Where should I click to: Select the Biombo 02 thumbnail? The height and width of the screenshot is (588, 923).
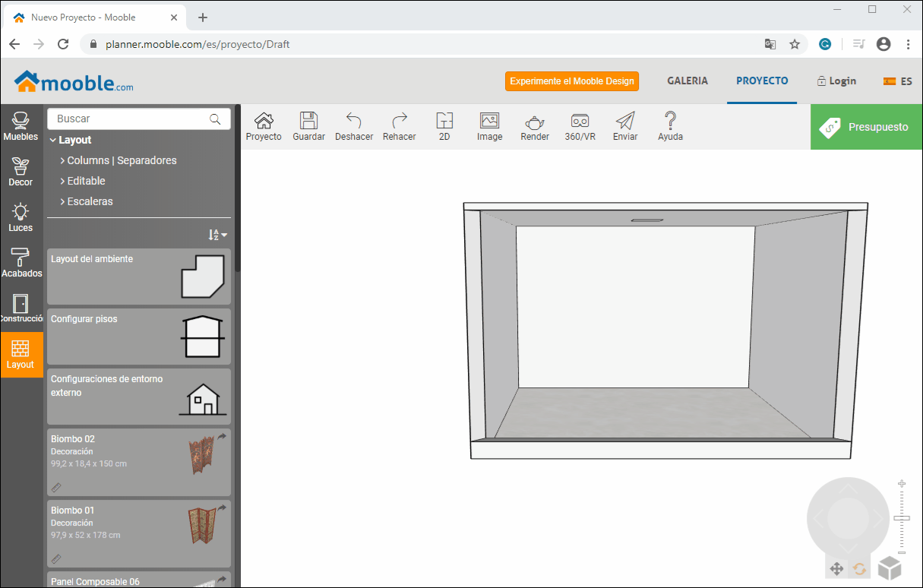point(201,456)
